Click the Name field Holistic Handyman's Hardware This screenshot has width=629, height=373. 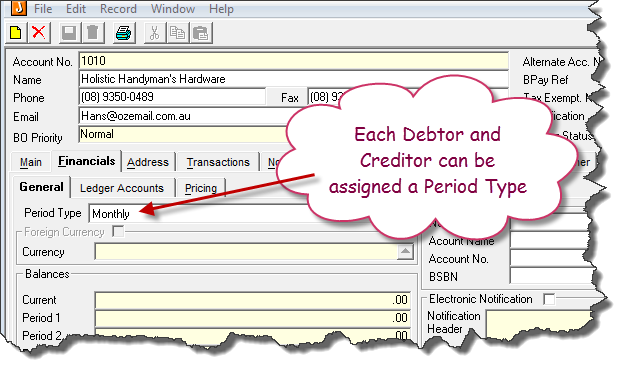[294, 79]
